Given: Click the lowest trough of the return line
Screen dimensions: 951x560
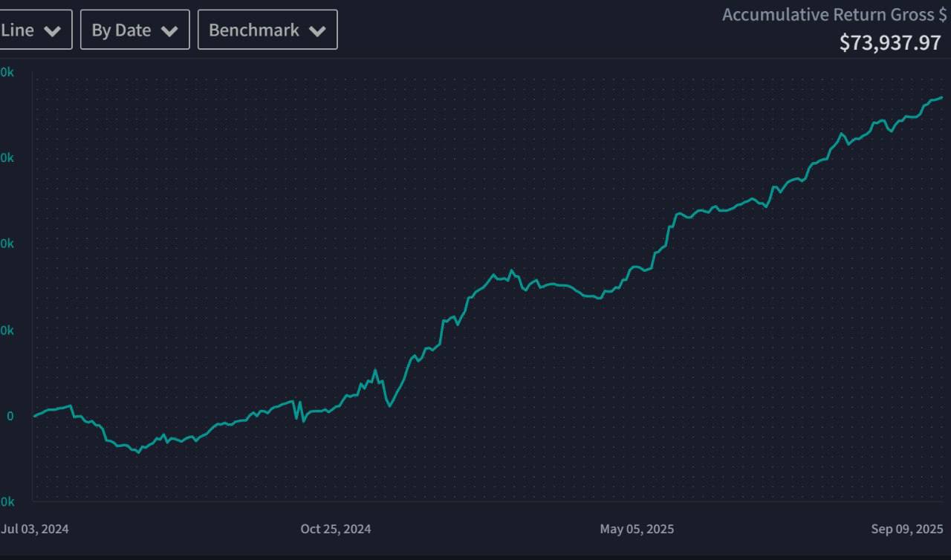Looking at the screenshot, I should click(138, 452).
